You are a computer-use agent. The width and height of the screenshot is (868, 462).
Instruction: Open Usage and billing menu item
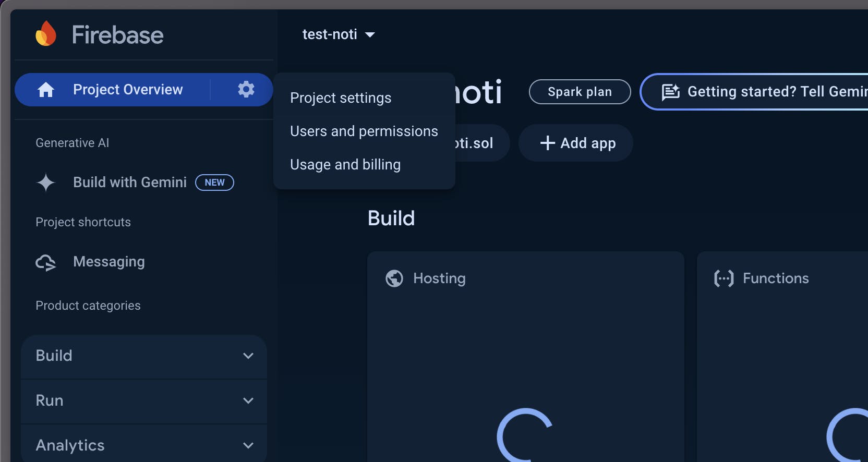(364, 165)
